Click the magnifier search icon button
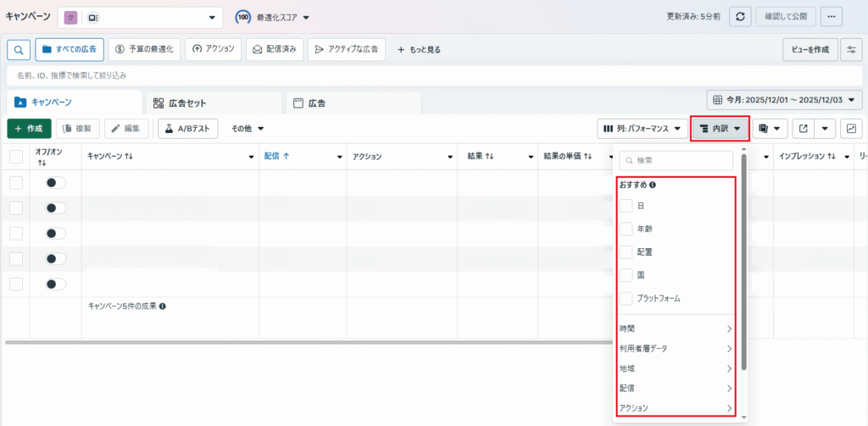Screen dimensions: 868x426 coord(19,50)
